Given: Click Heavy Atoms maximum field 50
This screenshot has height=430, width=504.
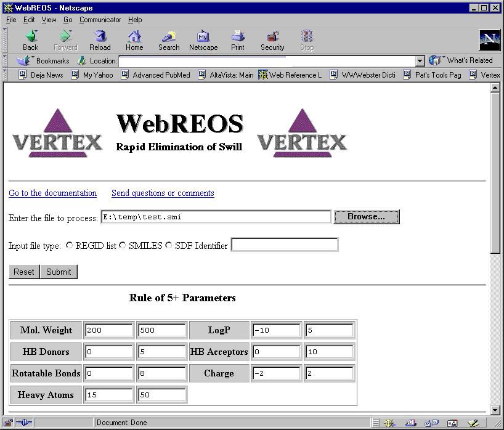Looking at the screenshot, I should click(161, 395).
